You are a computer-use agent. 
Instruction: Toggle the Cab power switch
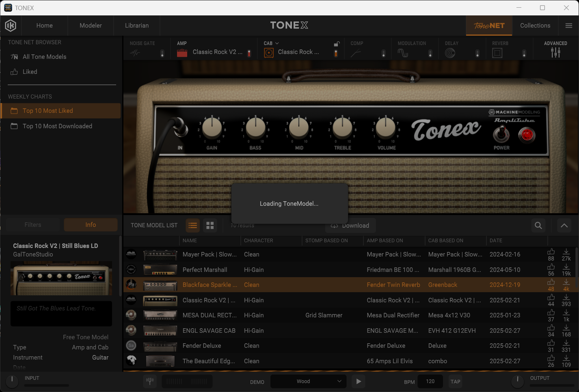click(336, 53)
